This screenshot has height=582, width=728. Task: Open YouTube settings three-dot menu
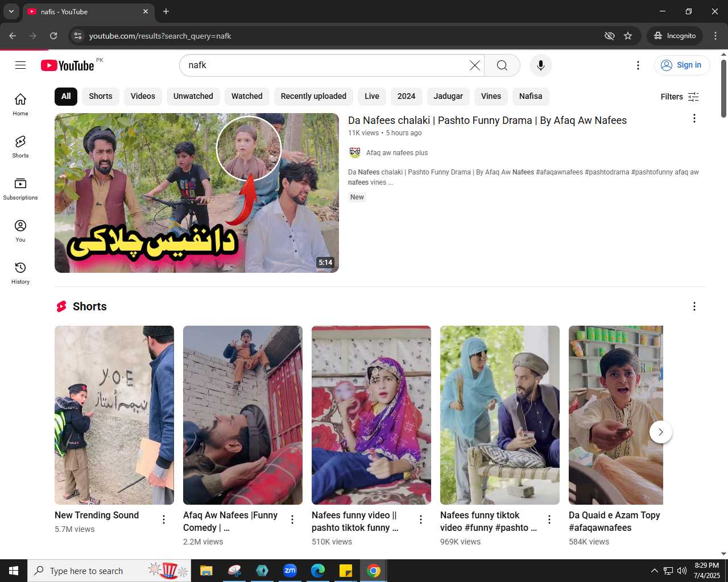[638, 65]
